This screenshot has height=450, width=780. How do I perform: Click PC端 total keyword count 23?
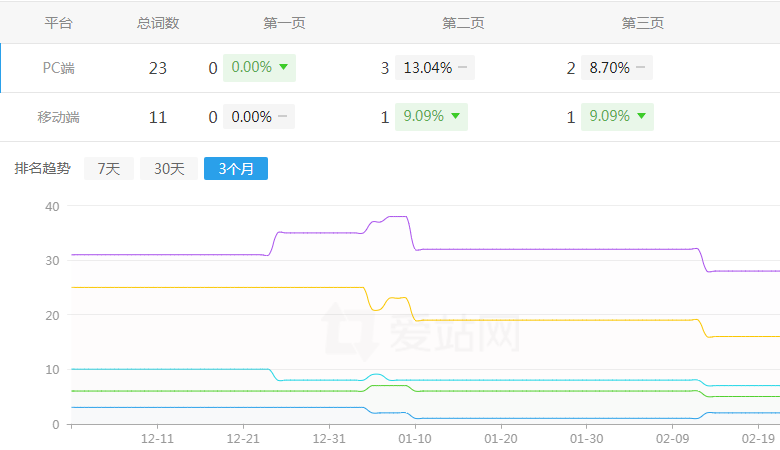[x=158, y=68]
